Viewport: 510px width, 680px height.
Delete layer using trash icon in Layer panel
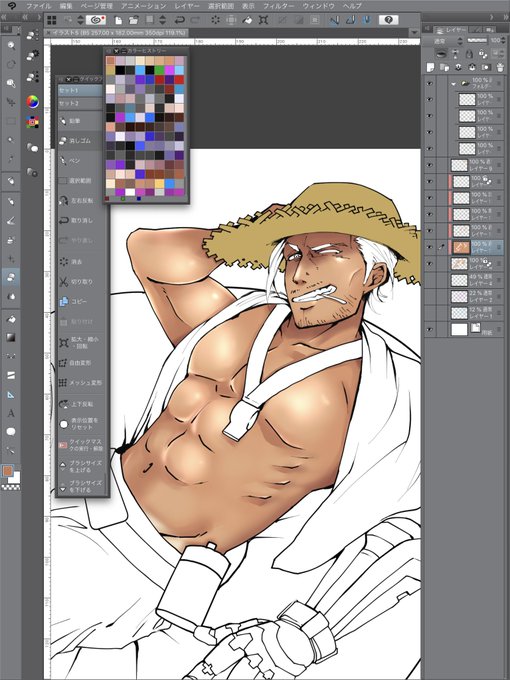(500, 67)
